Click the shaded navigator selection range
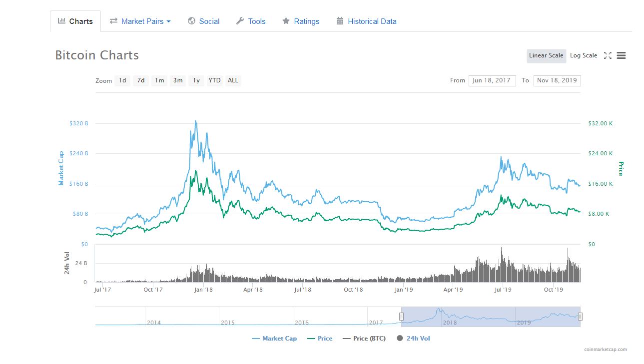Screen dimensions: 644x364 (x=491, y=317)
